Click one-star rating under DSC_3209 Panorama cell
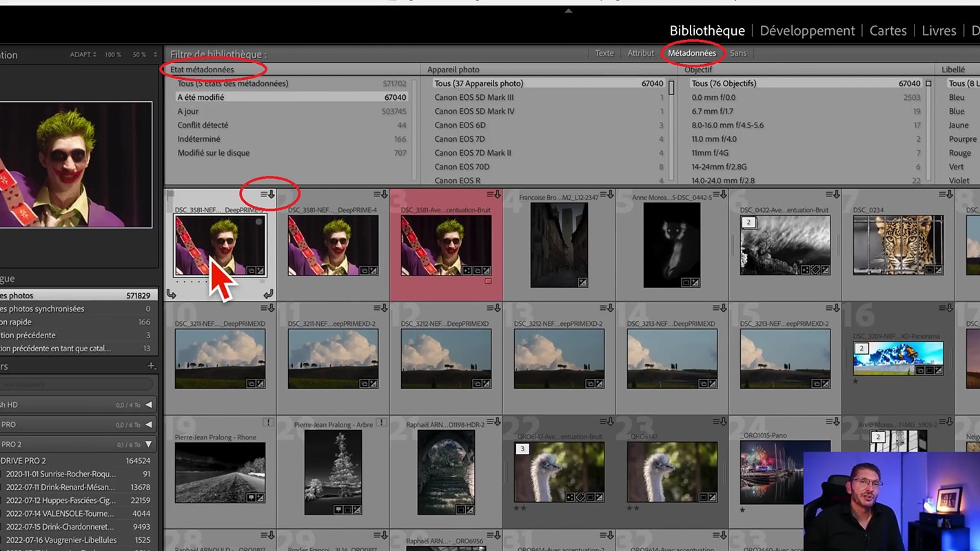The image size is (980, 551). point(856,381)
